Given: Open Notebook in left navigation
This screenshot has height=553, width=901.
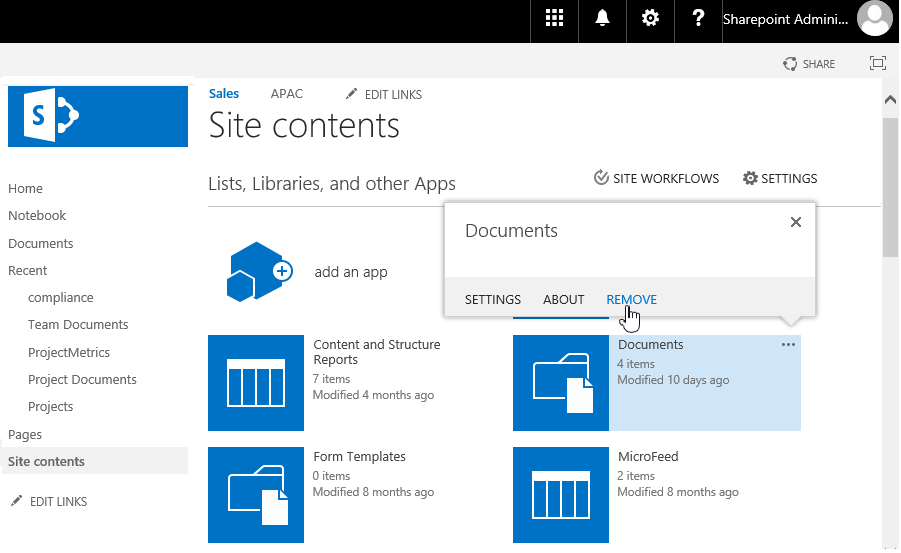Looking at the screenshot, I should [37, 216].
